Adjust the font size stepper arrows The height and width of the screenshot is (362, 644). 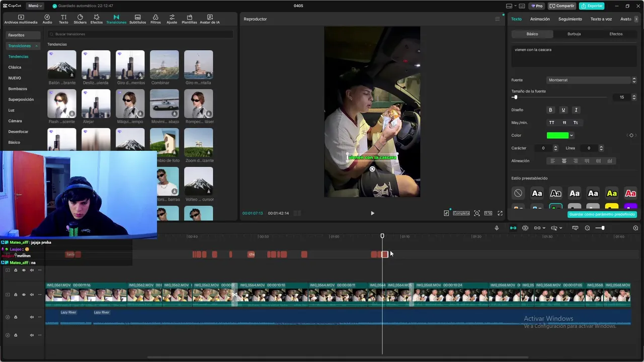[x=634, y=97]
